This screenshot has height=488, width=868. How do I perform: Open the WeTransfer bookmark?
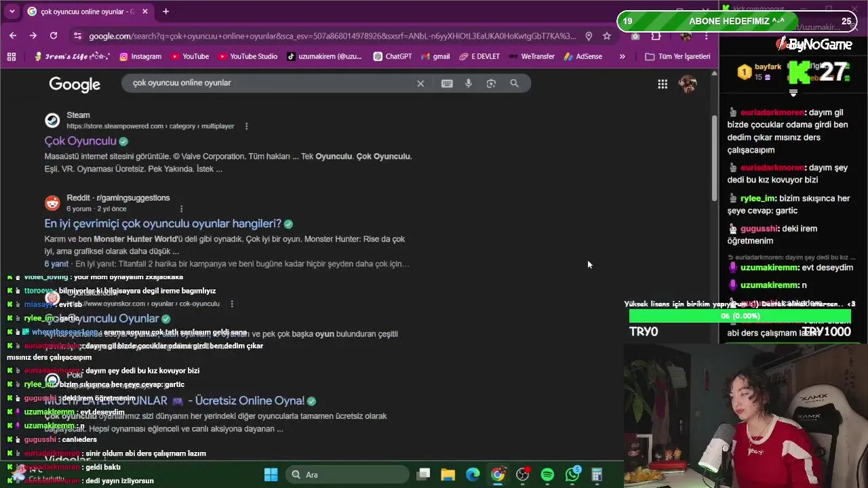tap(532, 56)
